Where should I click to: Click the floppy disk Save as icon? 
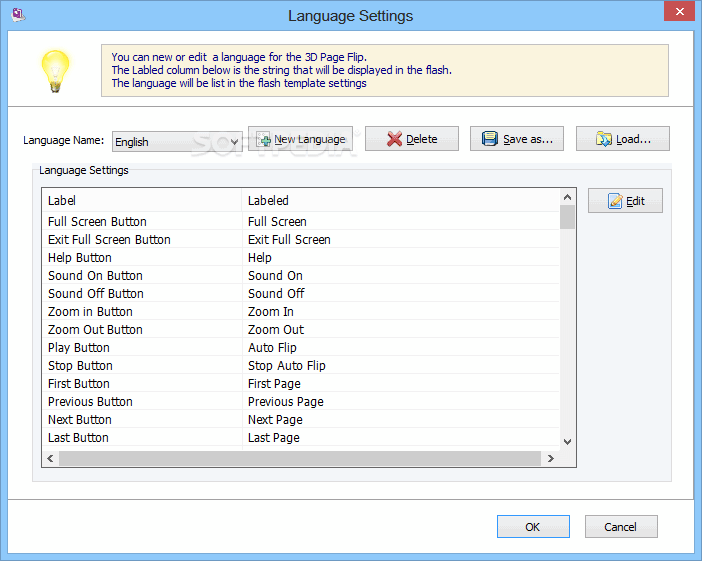(x=490, y=139)
